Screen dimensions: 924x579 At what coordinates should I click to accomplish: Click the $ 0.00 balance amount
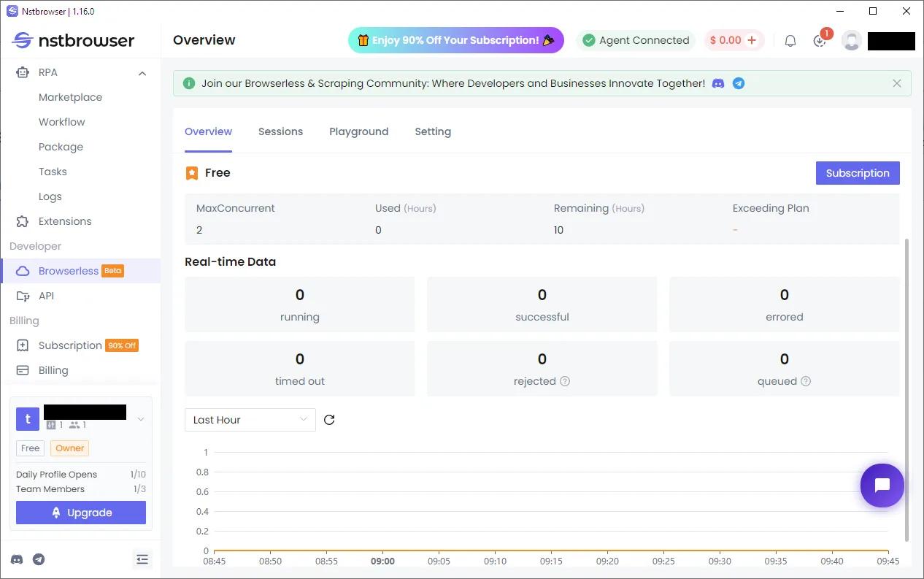[725, 40]
